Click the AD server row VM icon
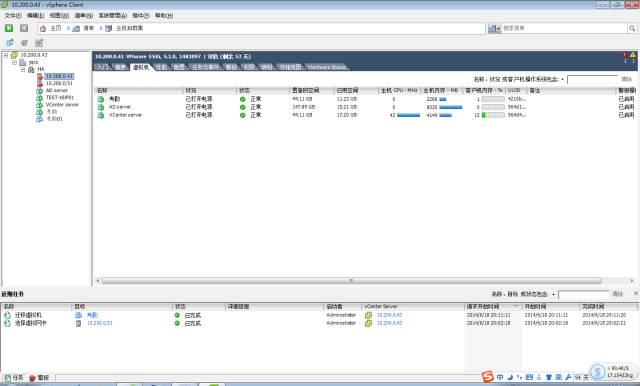 pos(100,107)
